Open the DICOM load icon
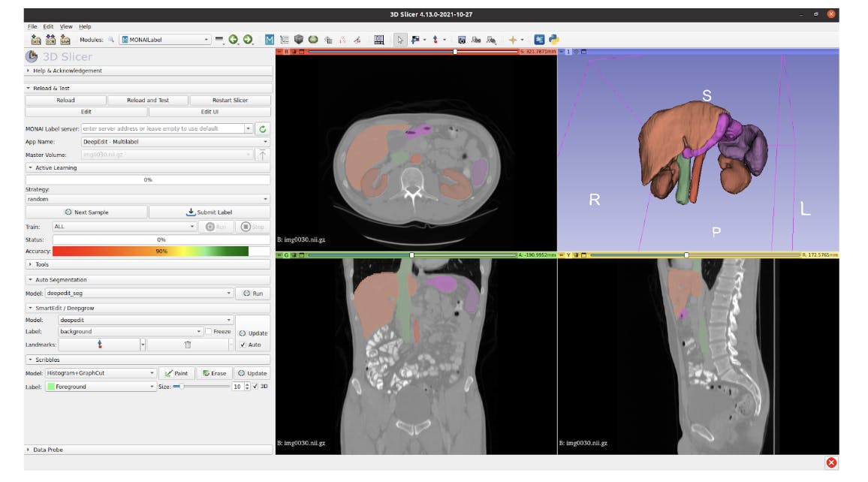 tap(50, 39)
